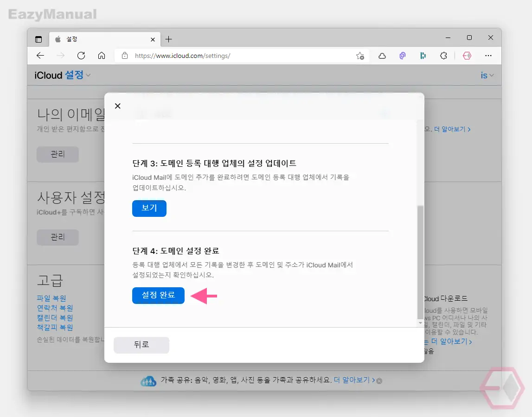The width and height of the screenshot is (532, 417).
Task: Click the 뒤로 button
Action: tap(141, 345)
